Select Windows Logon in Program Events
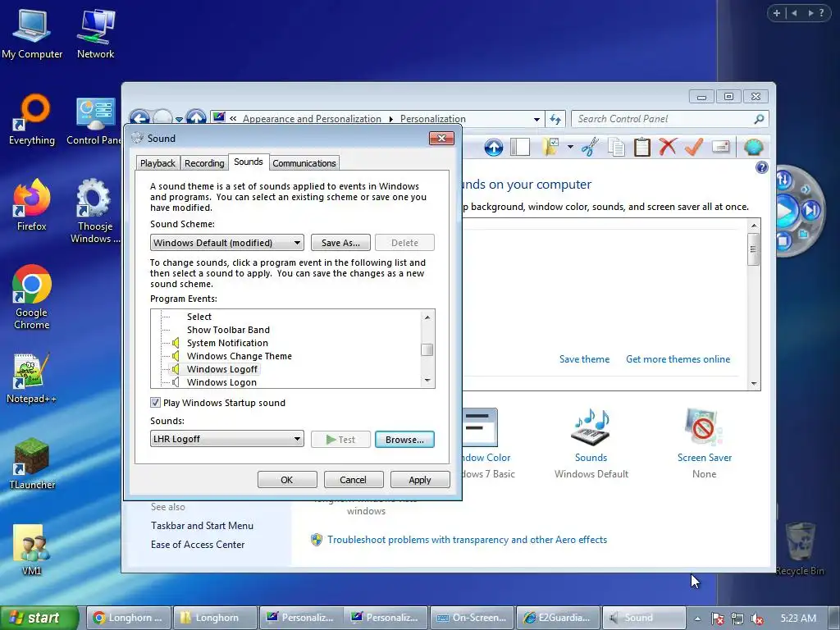The width and height of the screenshot is (840, 630). coord(221,382)
